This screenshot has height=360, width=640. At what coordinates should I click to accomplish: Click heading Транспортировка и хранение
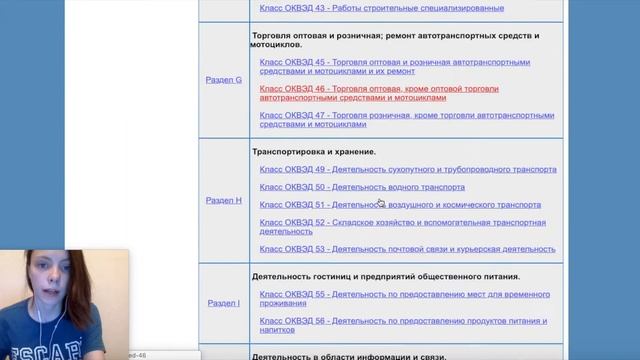[x=314, y=152]
